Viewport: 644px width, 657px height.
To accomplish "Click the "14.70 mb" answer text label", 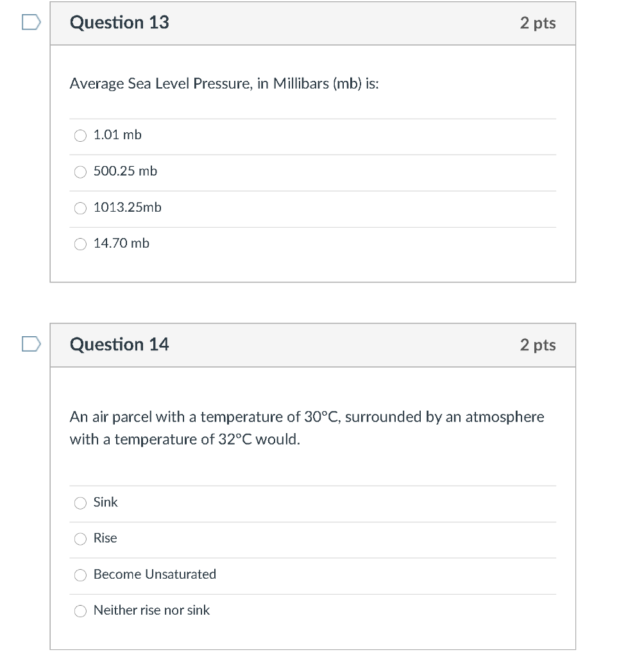I will coord(121,243).
